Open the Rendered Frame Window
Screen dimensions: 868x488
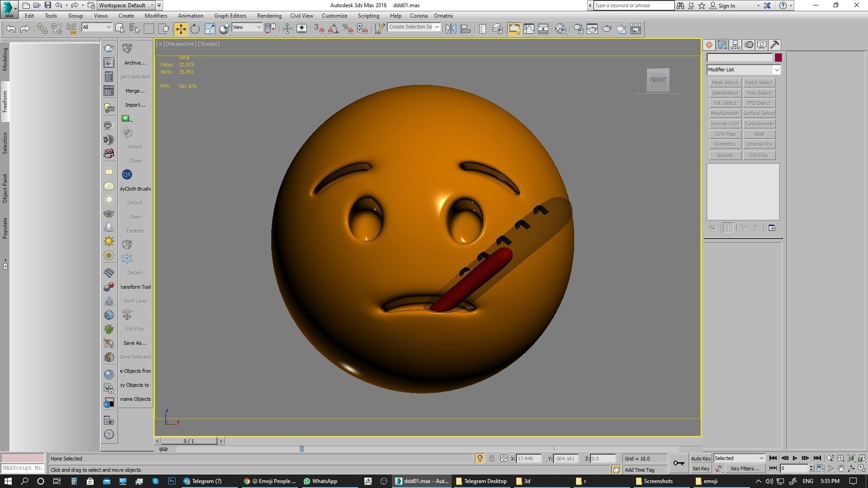coord(592,29)
